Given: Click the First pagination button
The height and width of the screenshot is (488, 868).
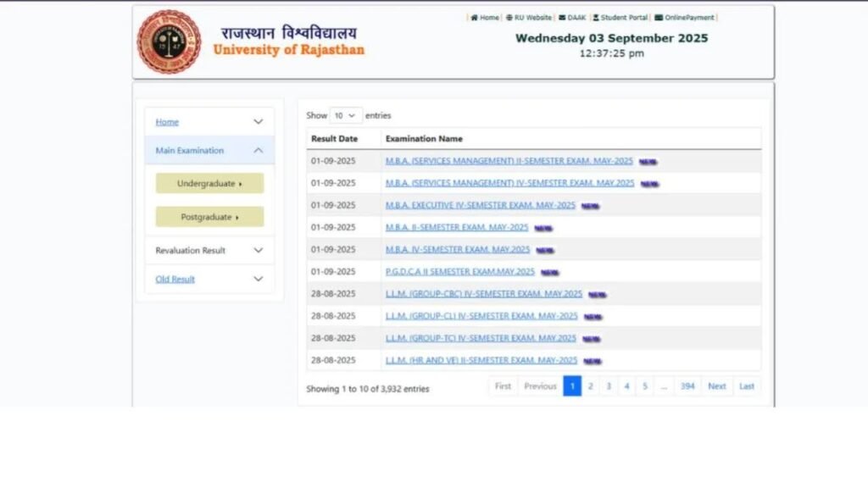Looking at the screenshot, I should 503,386.
